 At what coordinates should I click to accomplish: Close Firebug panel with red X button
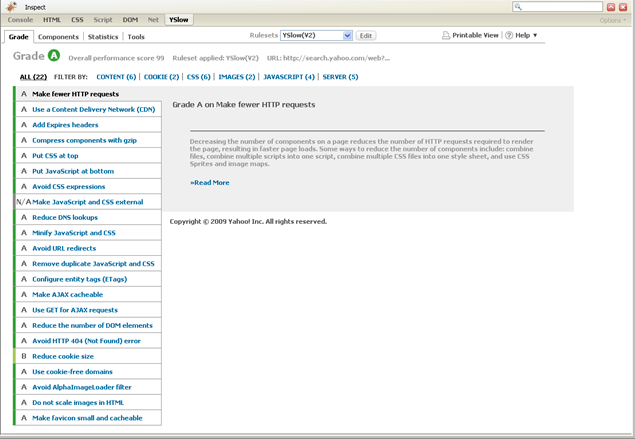click(x=623, y=7)
